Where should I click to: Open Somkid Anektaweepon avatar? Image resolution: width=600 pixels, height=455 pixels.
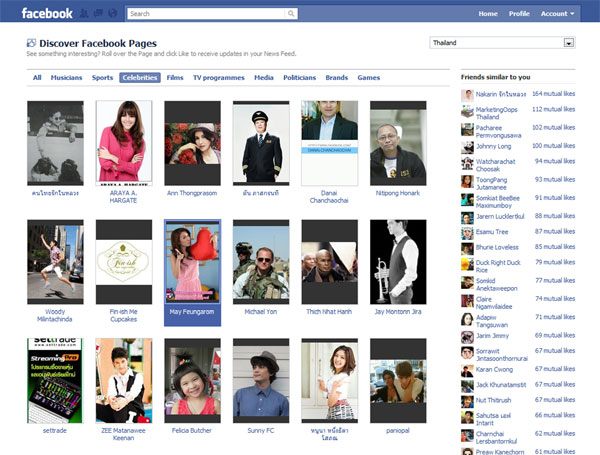tap(467, 282)
